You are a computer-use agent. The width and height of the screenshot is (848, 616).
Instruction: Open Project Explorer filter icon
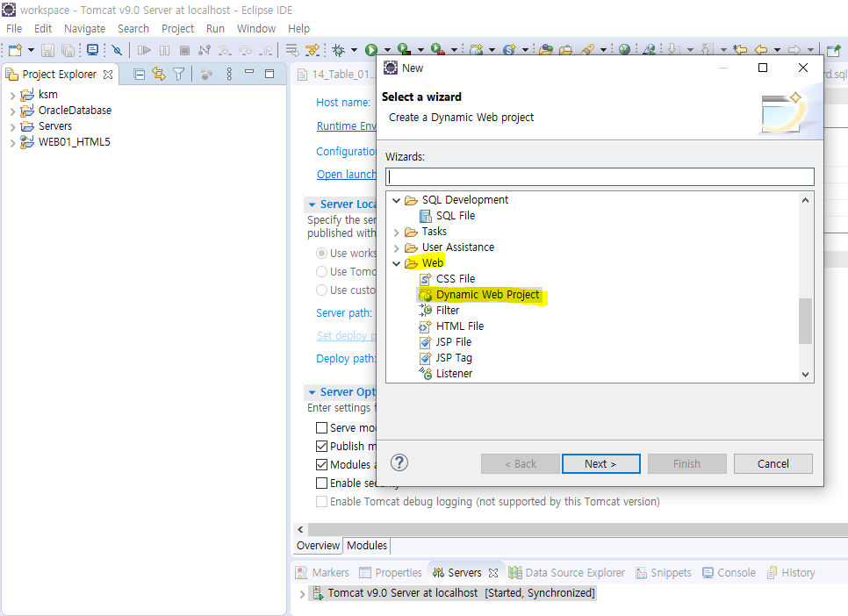coord(179,74)
